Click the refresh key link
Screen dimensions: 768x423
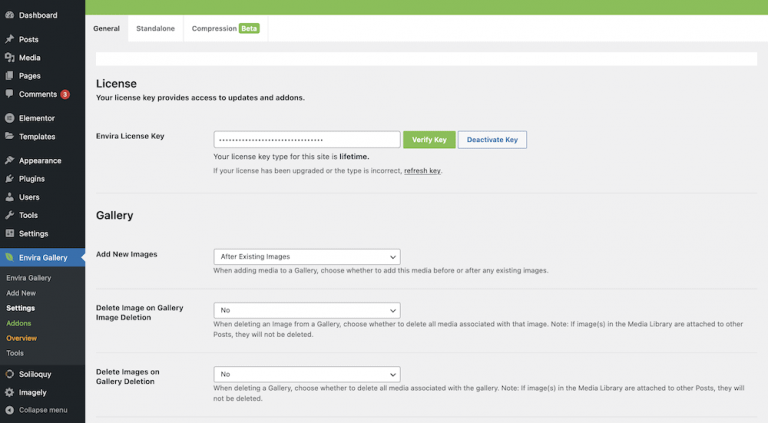click(422, 171)
